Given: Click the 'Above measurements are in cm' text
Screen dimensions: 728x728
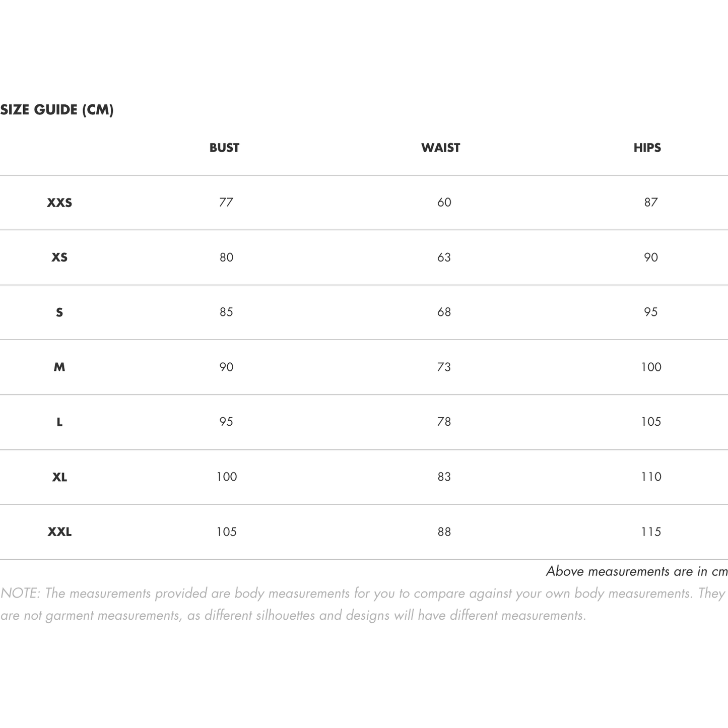Looking at the screenshot, I should click(637, 571).
